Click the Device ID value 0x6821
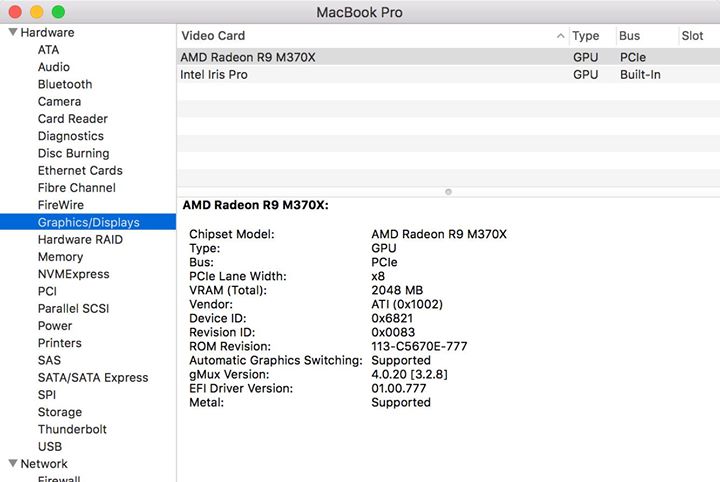Screen dimensions: 720x482 tap(392, 318)
